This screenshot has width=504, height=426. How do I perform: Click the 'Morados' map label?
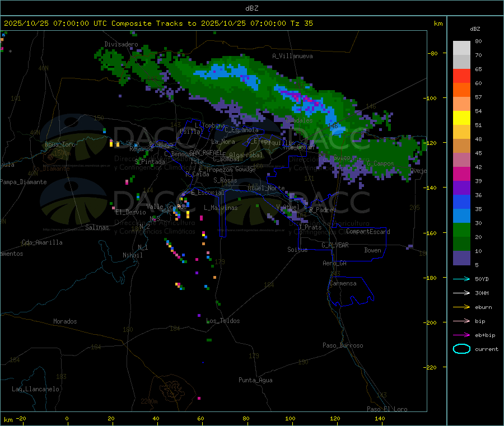pos(65,321)
